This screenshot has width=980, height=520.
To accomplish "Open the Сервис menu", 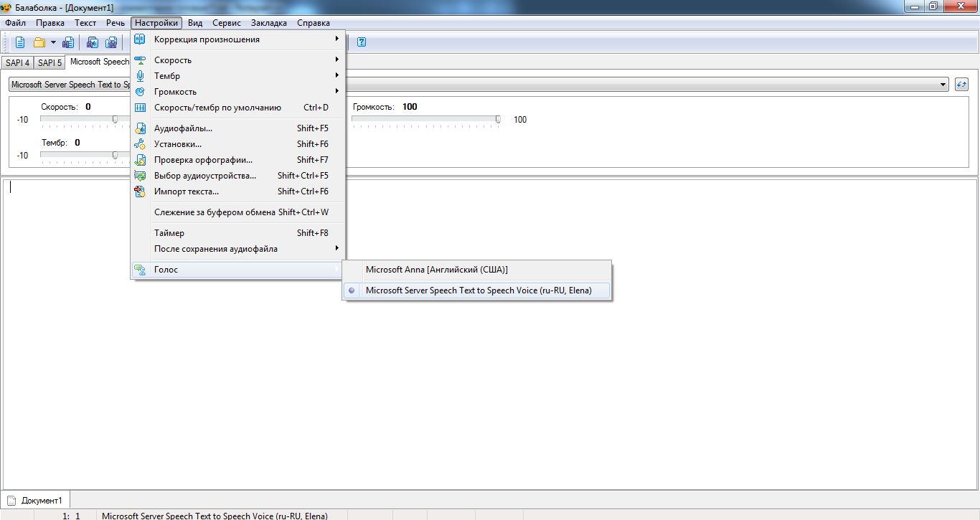I will point(227,23).
